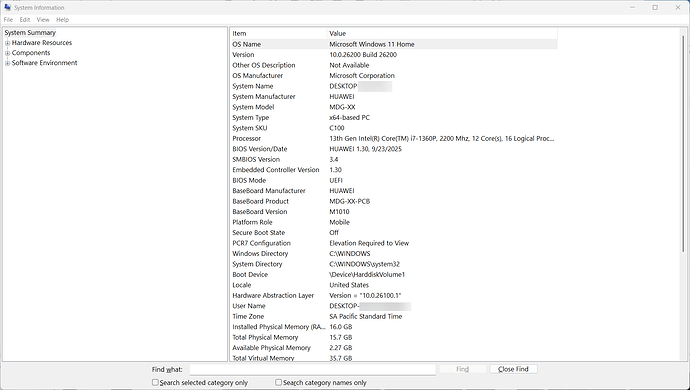Enable Search selected category only checkbox
Screen dimensions: 690x390
[x=155, y=383]
